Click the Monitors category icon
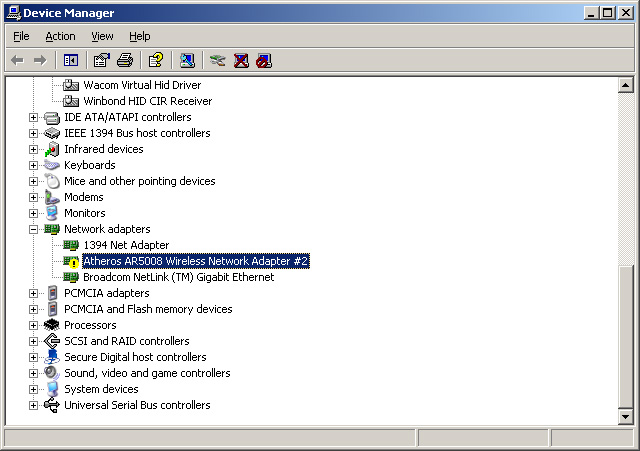Screen dimensions: 640x451 click(52, 213)
